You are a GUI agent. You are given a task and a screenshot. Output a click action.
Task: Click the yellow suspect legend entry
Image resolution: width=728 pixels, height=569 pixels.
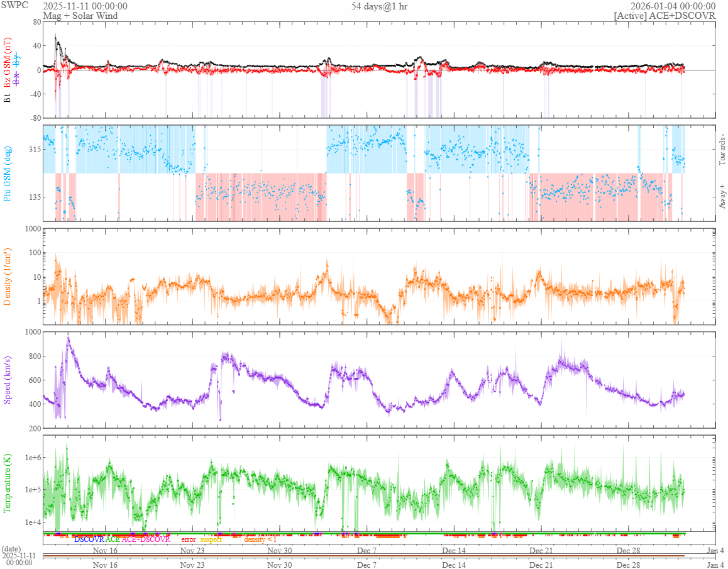coord(211,539)
